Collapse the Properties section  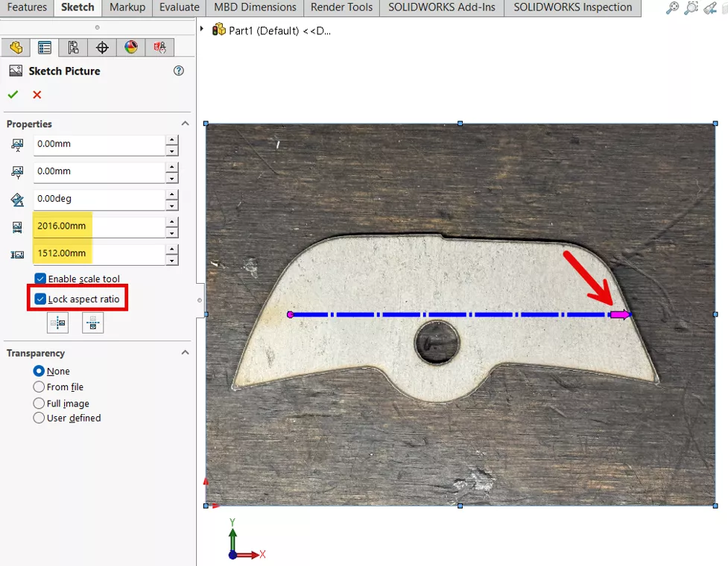(186, 124)
